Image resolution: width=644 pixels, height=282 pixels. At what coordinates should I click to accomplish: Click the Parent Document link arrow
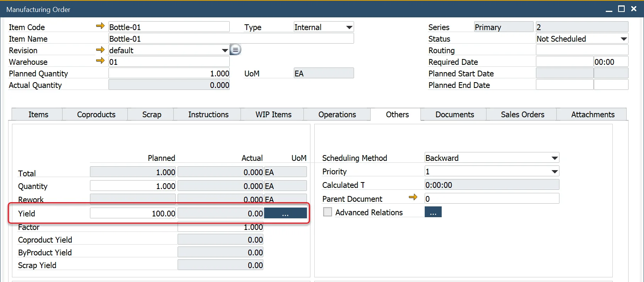coord(413,198)
